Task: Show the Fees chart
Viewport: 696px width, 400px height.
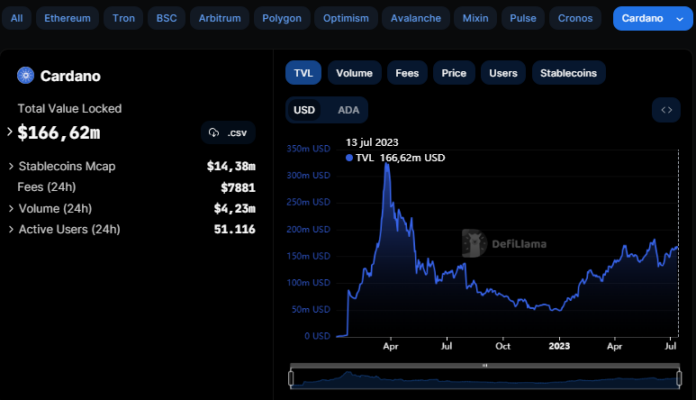Action: [x=407, y=73]
